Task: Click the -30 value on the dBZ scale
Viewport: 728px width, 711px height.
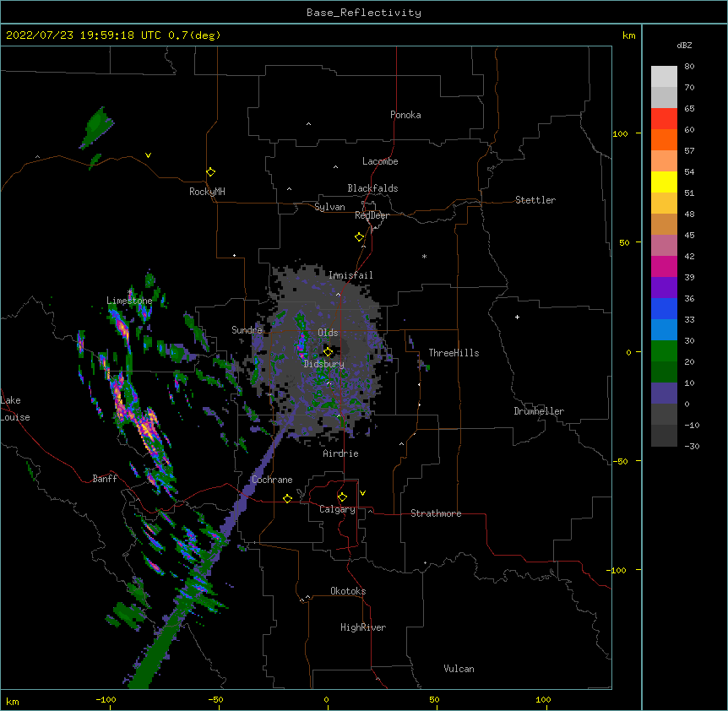Action: click(x=692, y=446)
